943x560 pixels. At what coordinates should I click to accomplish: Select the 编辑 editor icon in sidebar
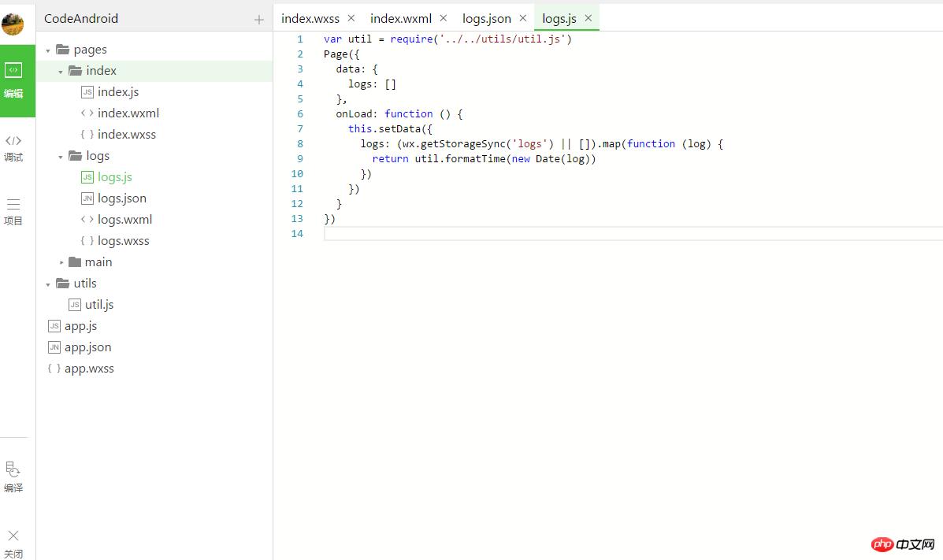point(13,80)
